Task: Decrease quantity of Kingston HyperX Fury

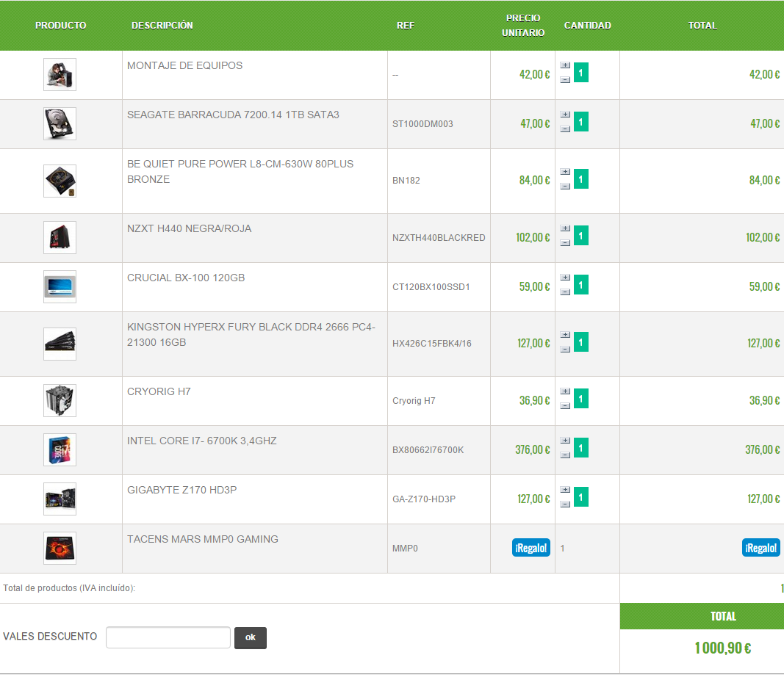Action: pyautogui.click(x=565, y=350)
